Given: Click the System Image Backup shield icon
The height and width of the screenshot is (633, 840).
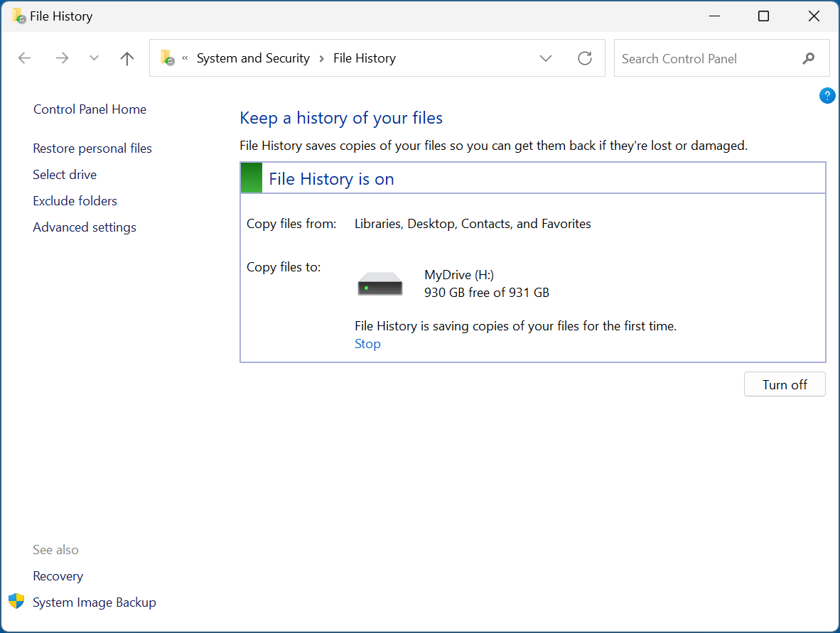Looking at the screenshot, I should pos(16,601).
